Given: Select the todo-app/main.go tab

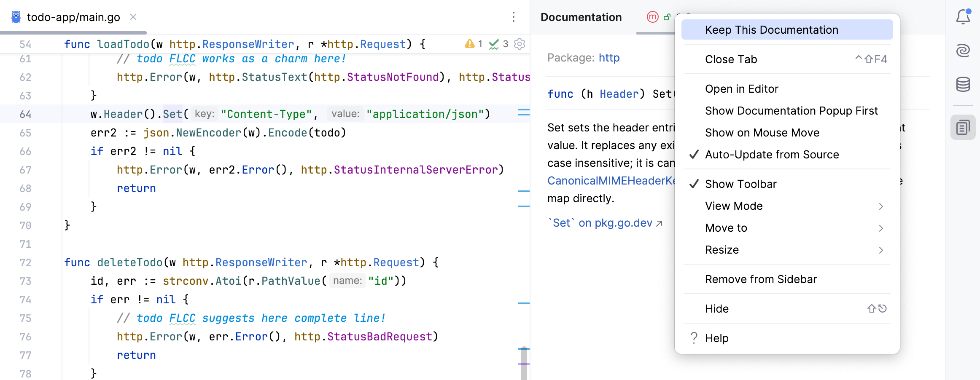Looking at the screenshot, I should (73, 17).
